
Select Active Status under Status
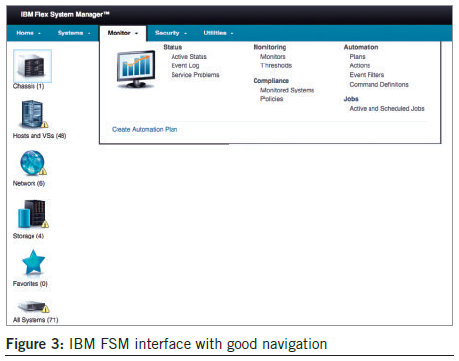pyautogui.click(x=189, y=57)
